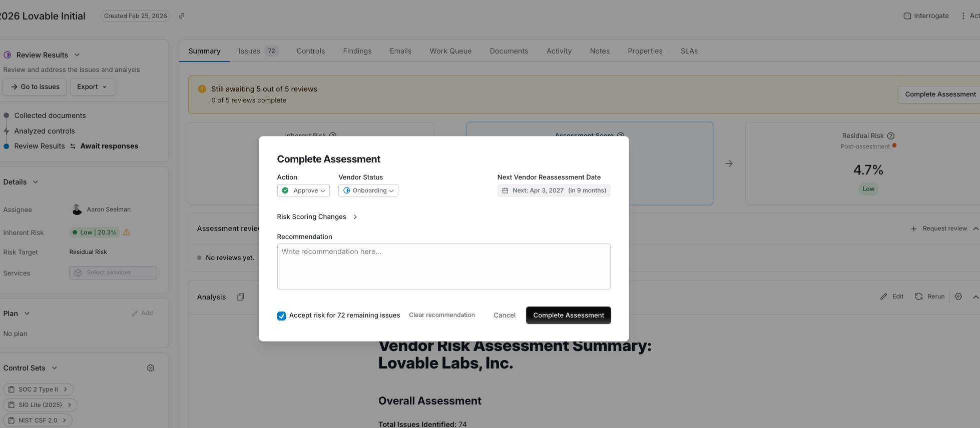Open the Activity tab
Screen dimensions: 980x428
(x=559, y=51)
